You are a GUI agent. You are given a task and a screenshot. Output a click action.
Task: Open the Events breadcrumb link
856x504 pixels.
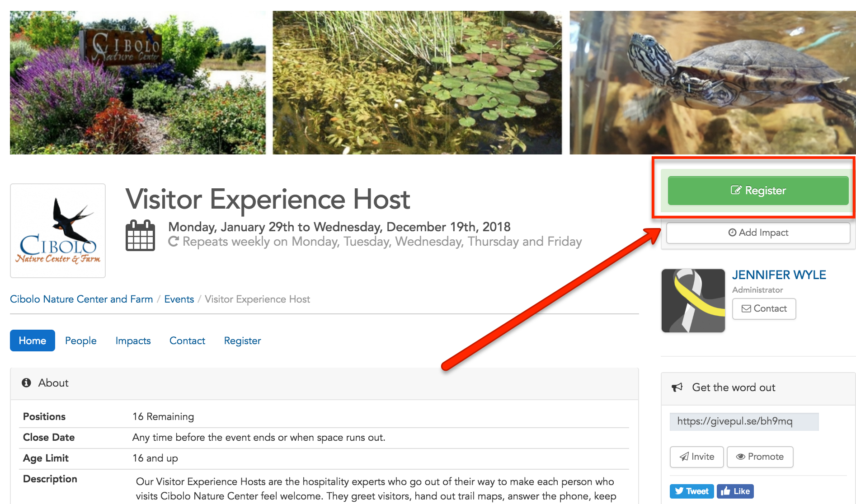(x=179, y=299)
